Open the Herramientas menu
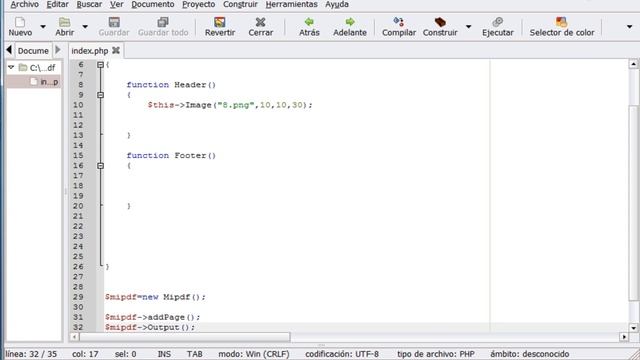640x360 pixels. pos(291,4)
